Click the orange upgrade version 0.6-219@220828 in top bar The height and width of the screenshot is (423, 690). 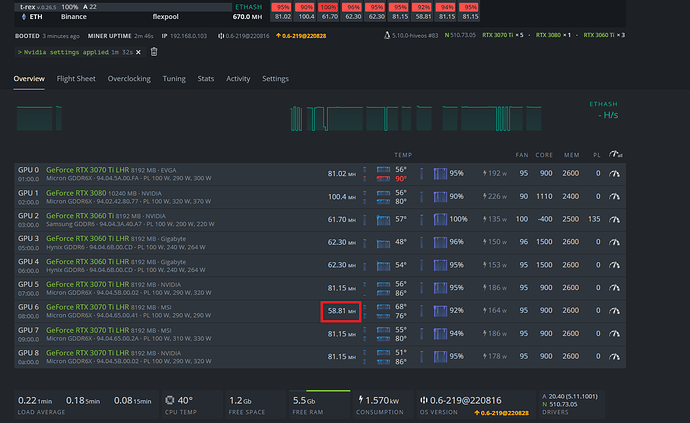click(x=301, y=36)
